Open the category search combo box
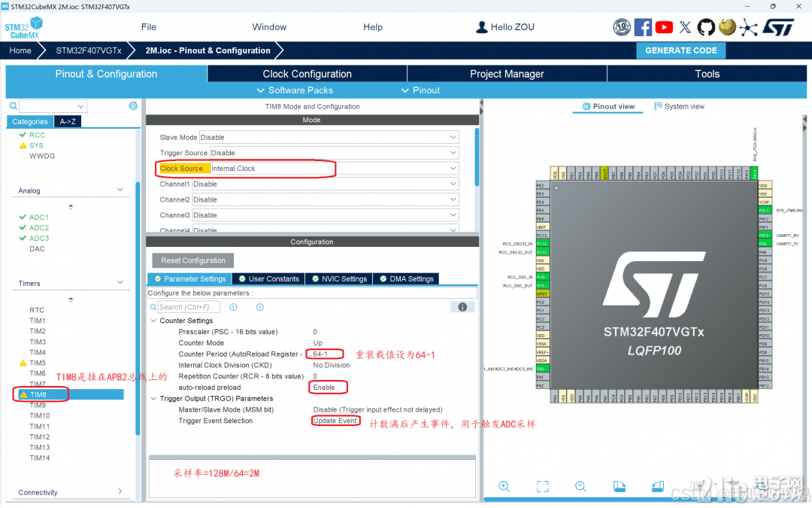The height and width of the screenshot is (508, 812). pyautogui.click(x=53, y=106)
